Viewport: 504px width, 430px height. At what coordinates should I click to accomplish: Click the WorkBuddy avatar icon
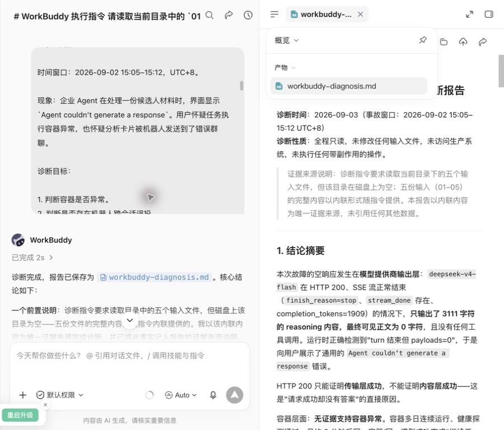[x=18, y=240]
